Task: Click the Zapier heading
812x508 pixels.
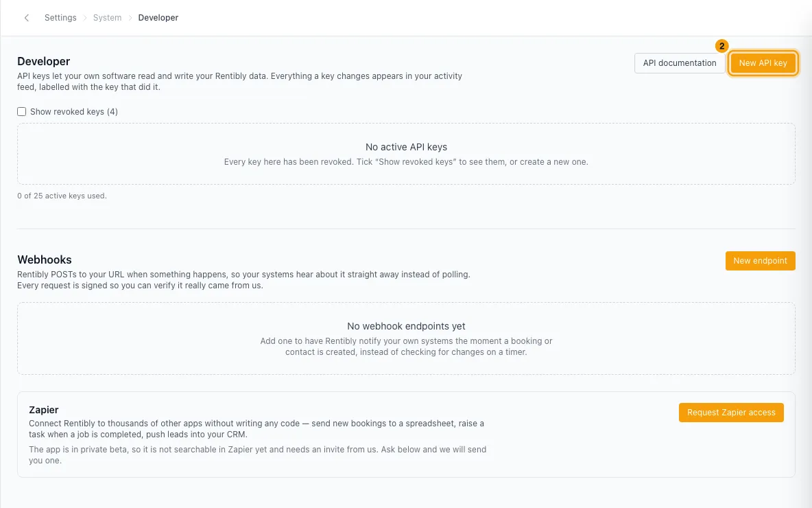Action: pos(43,410)
